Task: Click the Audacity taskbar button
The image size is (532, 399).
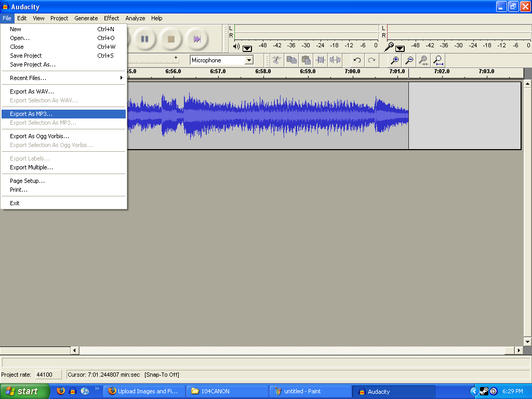Action: (394, 391)
